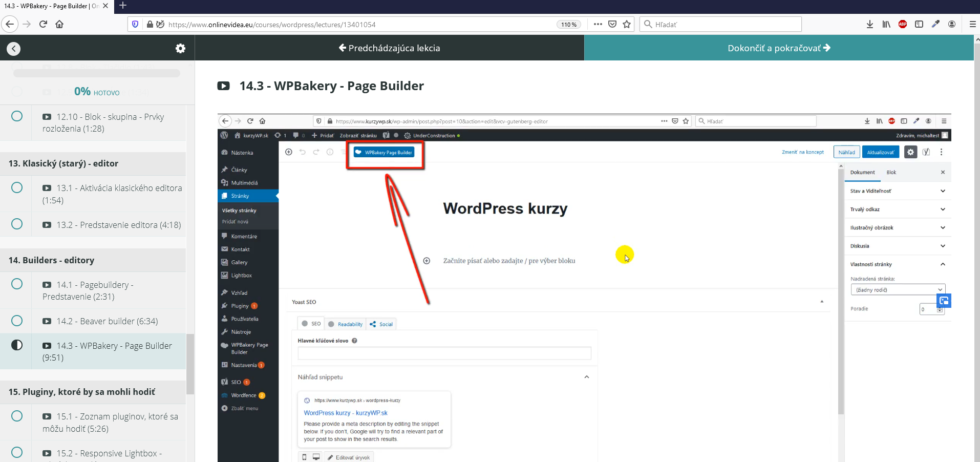
Task: Toggle completion circle for lecture 14.1
Action: click(17, 284)
